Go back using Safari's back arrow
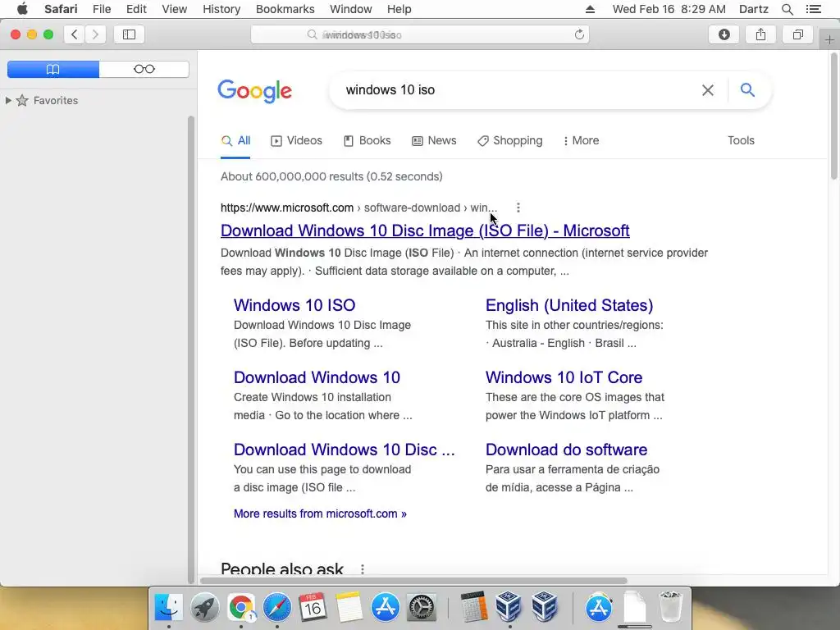This screenshot has height=630, width=840. (75, 34)
